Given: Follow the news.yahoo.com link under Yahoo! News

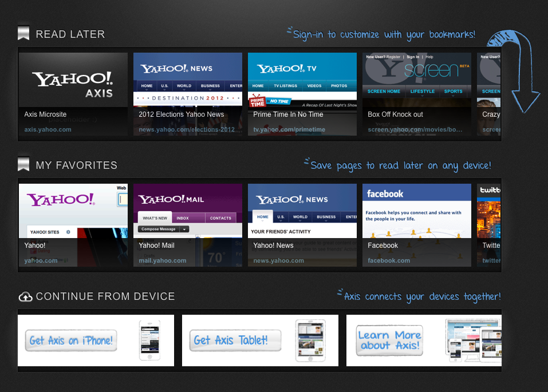Looking at the screenshot, I should [x=278, y=260].
